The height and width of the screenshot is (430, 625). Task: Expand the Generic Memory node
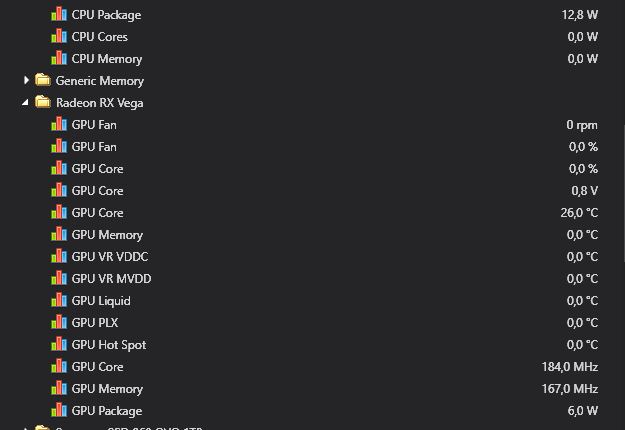(27, 81)
